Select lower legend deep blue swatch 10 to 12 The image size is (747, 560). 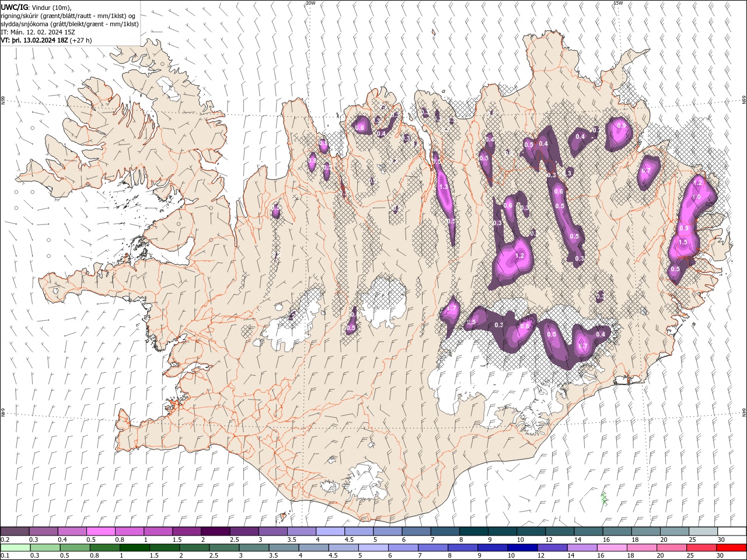point(523,548)
